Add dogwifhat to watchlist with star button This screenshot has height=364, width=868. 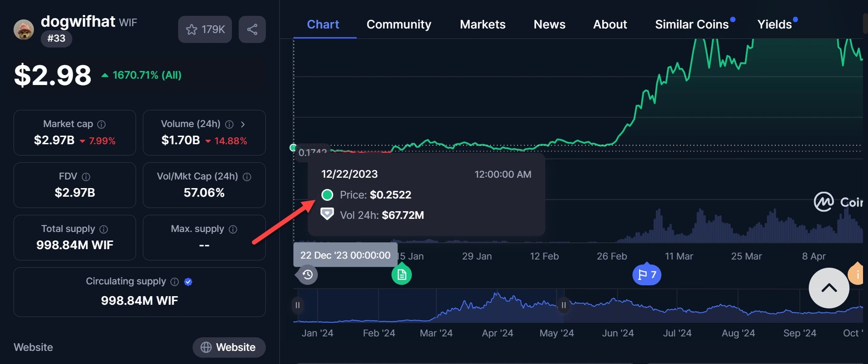[x=205, y=29]
